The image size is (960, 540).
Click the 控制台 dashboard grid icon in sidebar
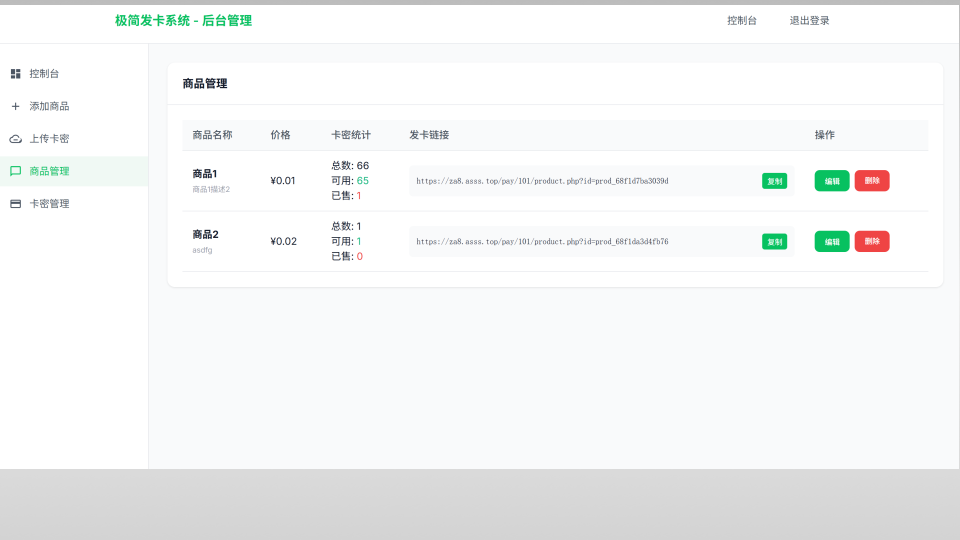point(15,74)
